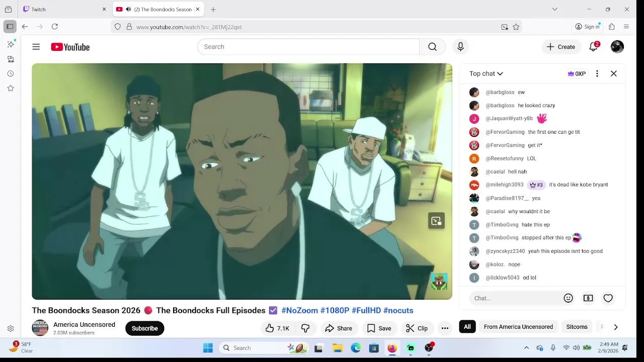644x362 pixels.
Task: Toggle the Firefox sidebar button
Action: pos(10,27)
